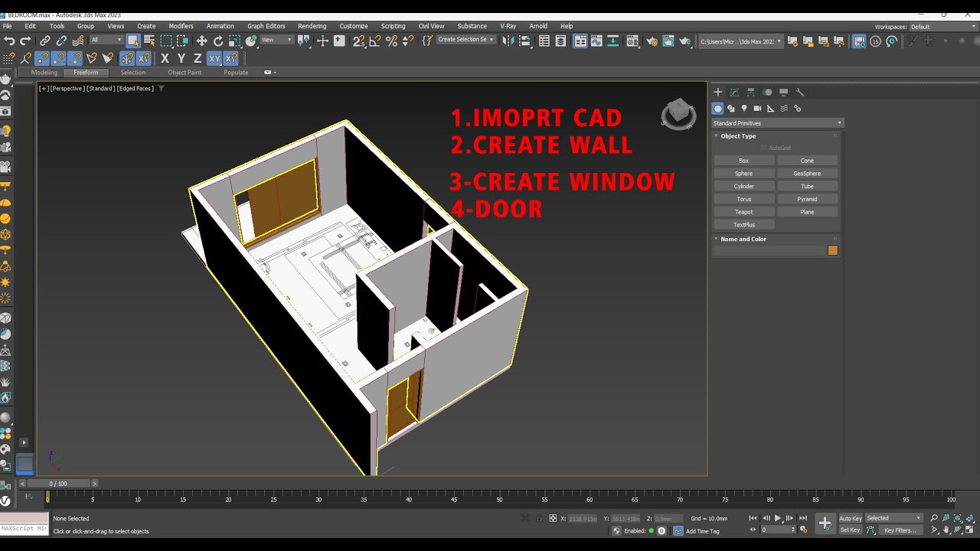This screenshot has height=551, width=980.
Task: Open the Rendering menu
Action: [312, 26]
